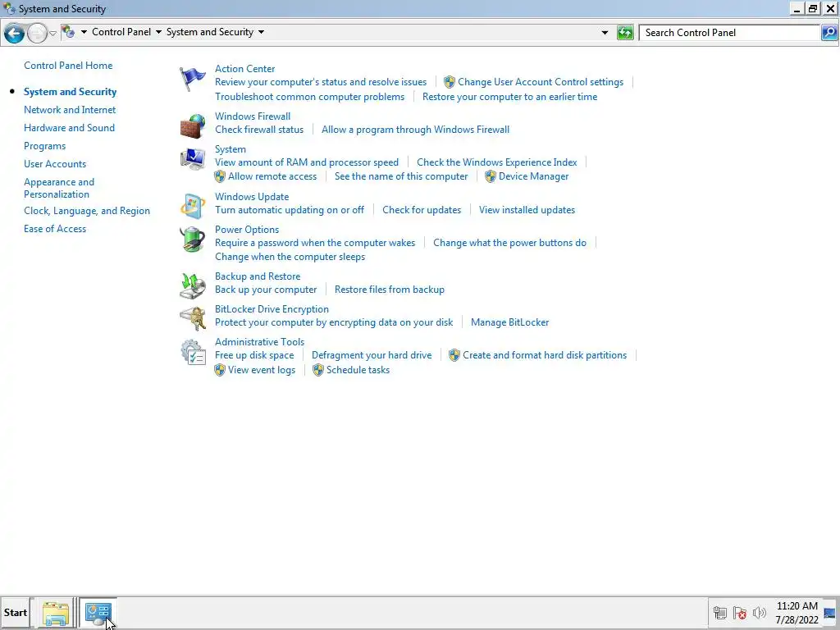Click Back up your computer
Screen dimensions: 840x630
click(x=266, y=290)
